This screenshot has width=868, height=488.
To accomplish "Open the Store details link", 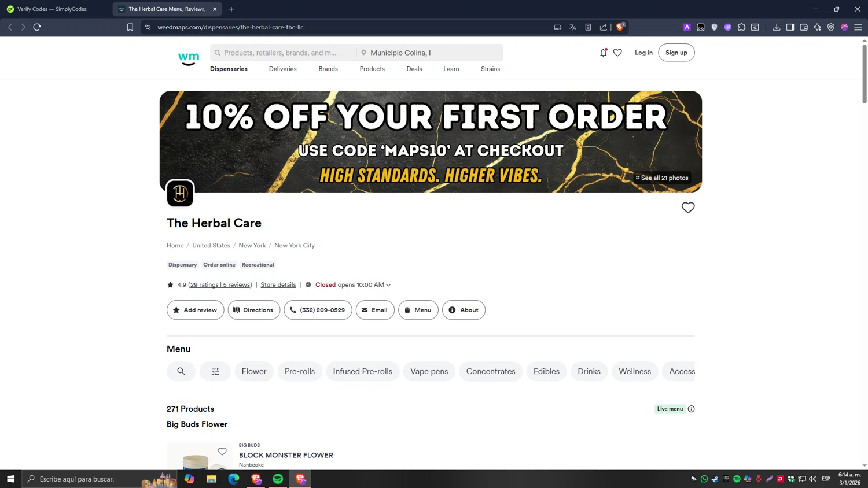I will 278,285.
